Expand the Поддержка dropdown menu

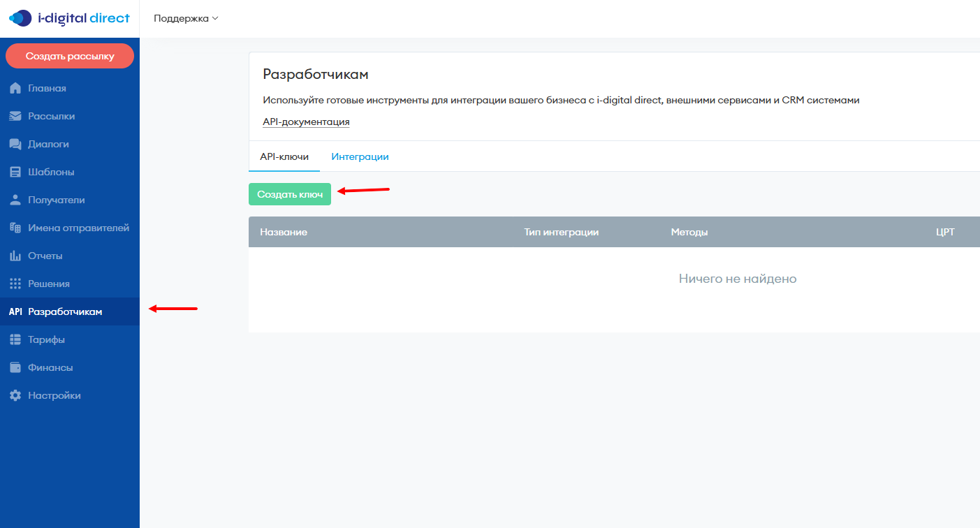pos(186,19)
